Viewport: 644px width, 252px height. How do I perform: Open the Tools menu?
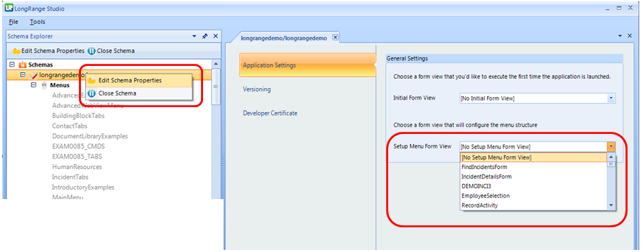click(x=37, y=22)
